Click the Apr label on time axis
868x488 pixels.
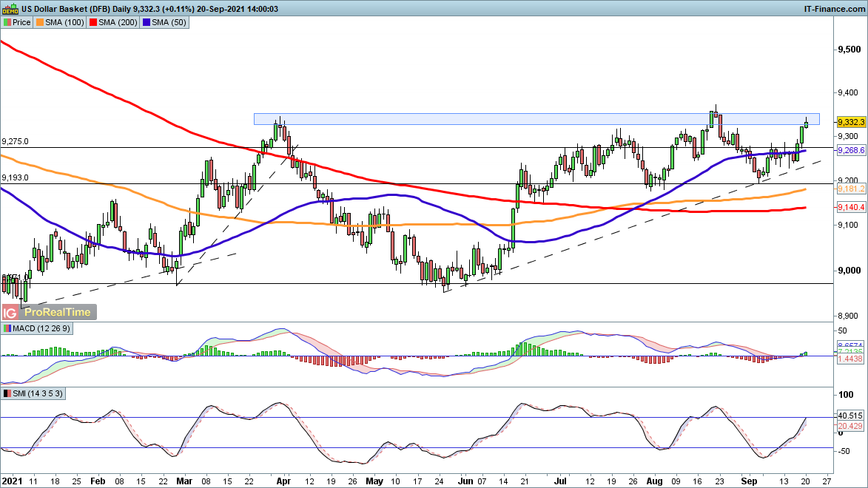(283, 481)
